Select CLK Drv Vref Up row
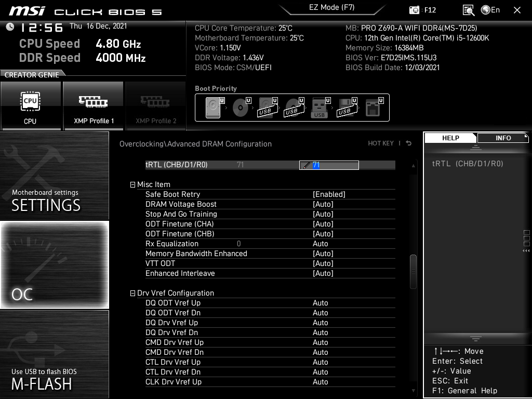 pyautogui.click(x=270, y=381)
